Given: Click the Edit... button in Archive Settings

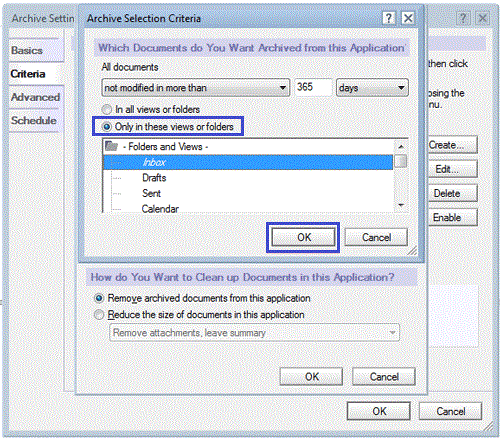Looking at the screenshot, I should point(452,169).
